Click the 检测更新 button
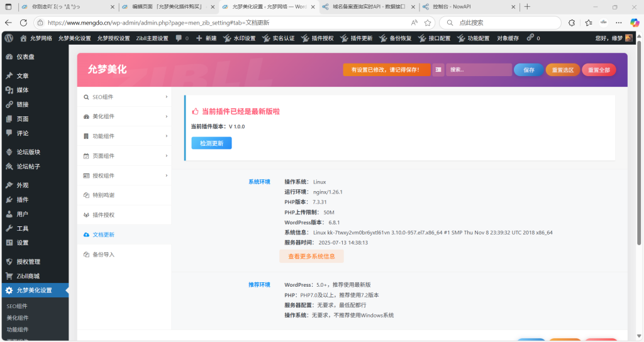This screenshot has height=342, width=644. (211, 143)
